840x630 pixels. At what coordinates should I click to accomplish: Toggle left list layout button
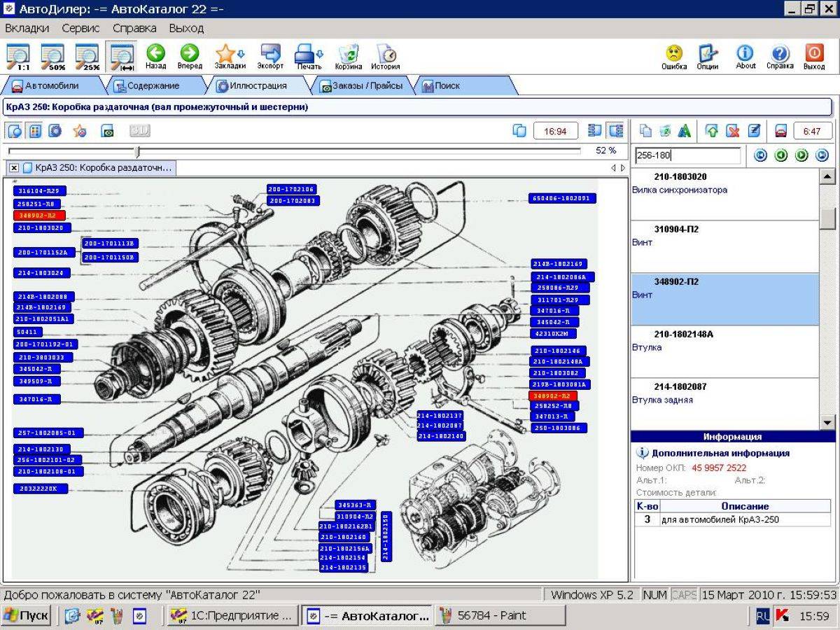595,131
